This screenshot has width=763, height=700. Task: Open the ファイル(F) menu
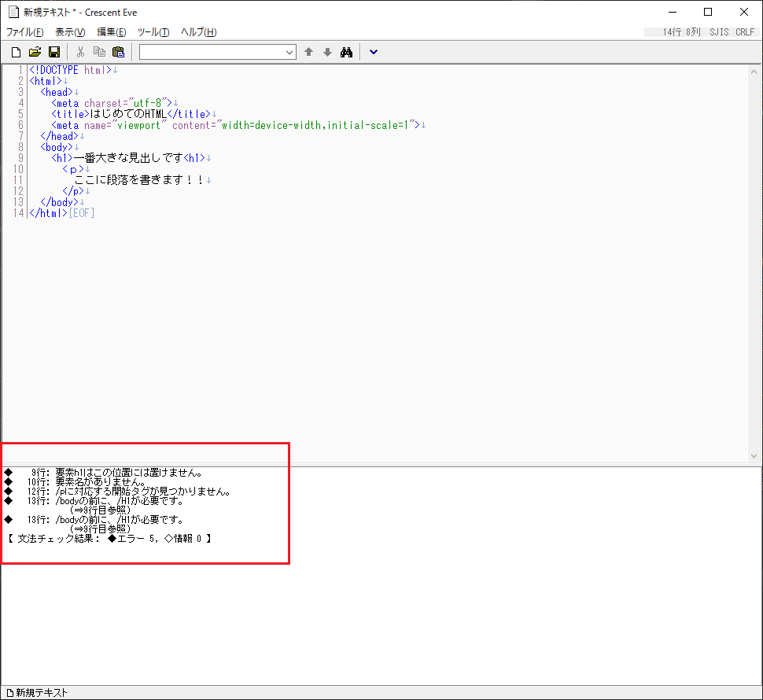point(25,32)
